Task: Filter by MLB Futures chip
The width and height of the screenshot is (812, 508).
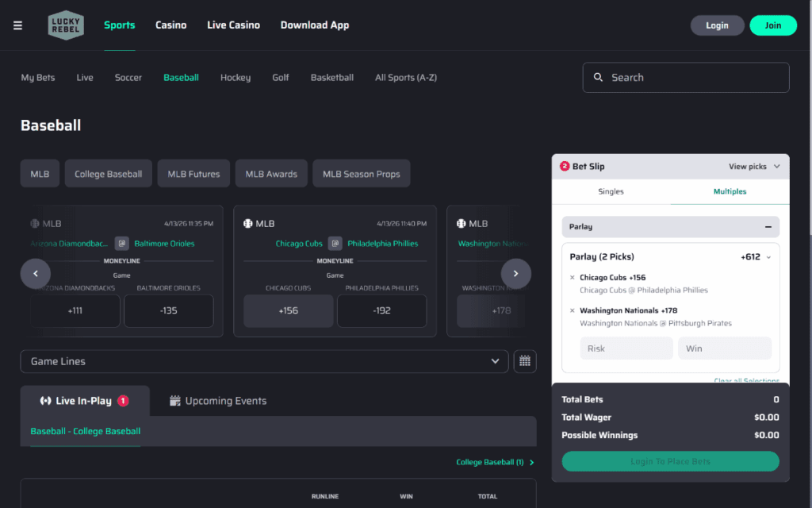Action: (193, 174)
